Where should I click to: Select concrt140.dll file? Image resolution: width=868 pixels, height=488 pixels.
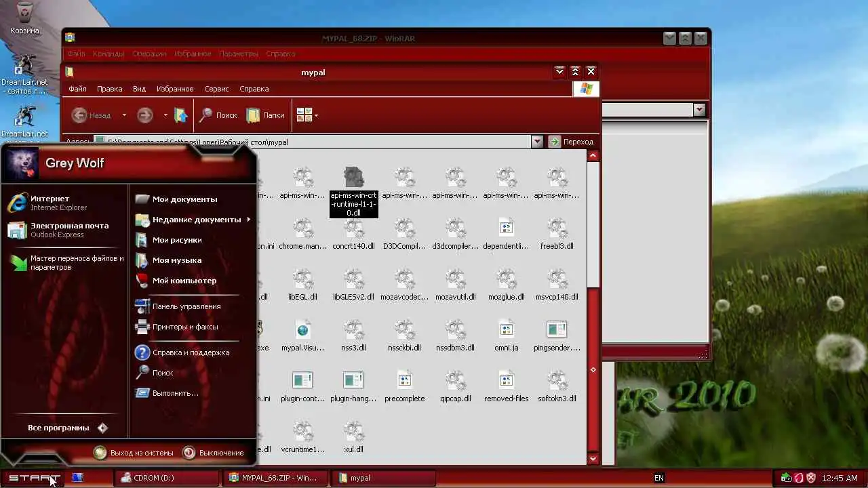pyautogui.click(x=353, y=234)
